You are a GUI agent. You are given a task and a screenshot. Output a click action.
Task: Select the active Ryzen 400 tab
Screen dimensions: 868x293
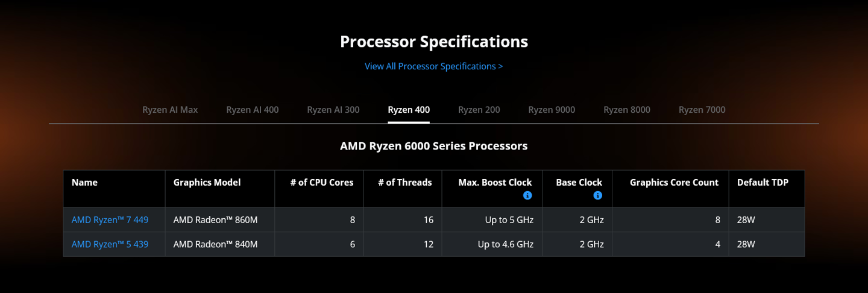[409, 110]
